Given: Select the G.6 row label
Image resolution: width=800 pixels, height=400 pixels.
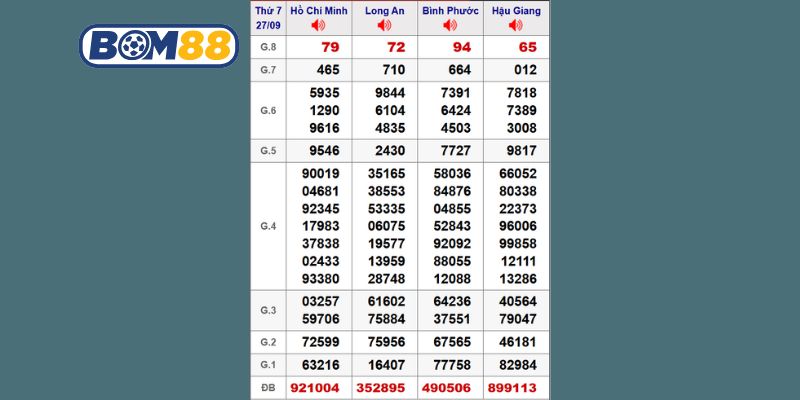Looking at the screenshot, I should click(x=268, y=110).
